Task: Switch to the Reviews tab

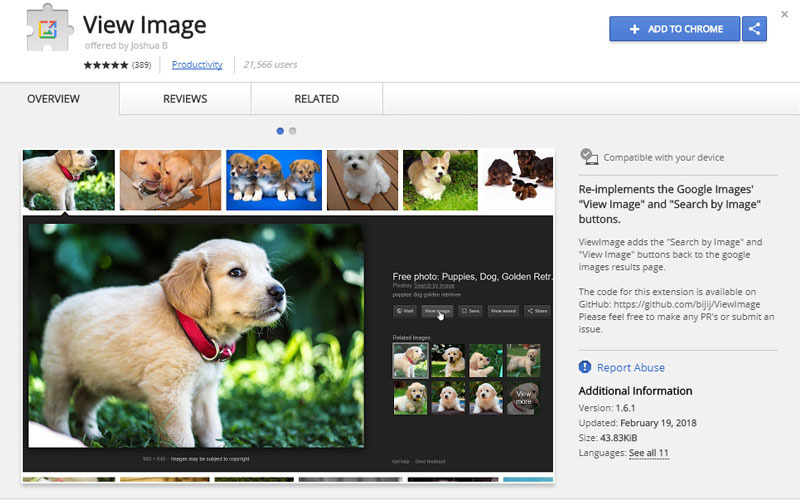Action: pos(185,99)
